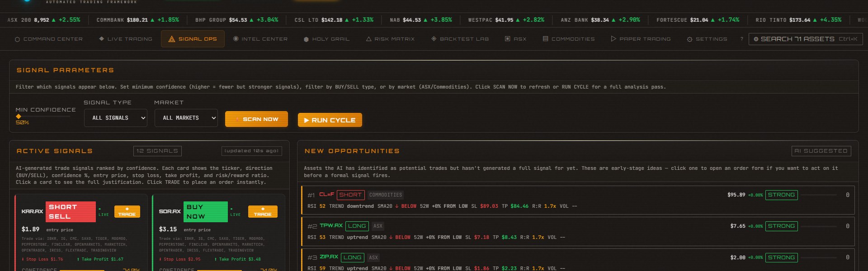868x271 pixels.
Task: Switch to the Paper Trading tab
Action: [641, 39]
